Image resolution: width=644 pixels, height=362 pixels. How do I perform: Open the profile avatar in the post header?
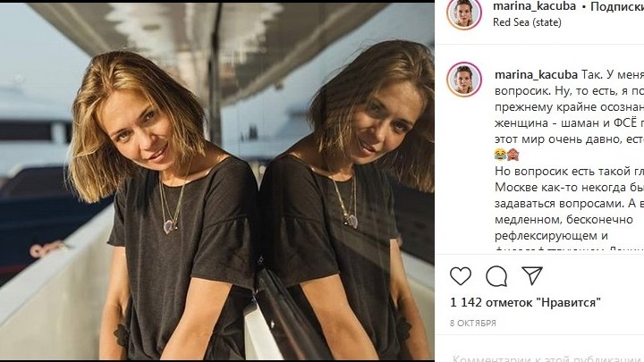(464, 13)
